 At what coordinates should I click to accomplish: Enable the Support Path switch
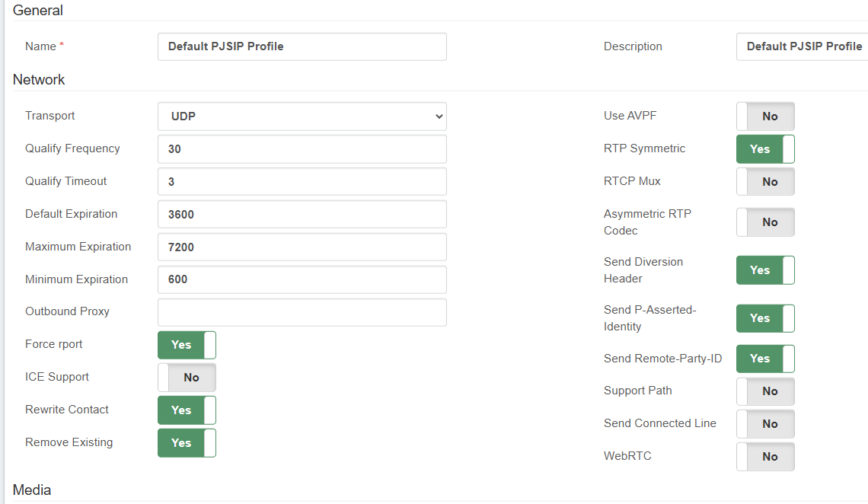(x=765, y=391)
